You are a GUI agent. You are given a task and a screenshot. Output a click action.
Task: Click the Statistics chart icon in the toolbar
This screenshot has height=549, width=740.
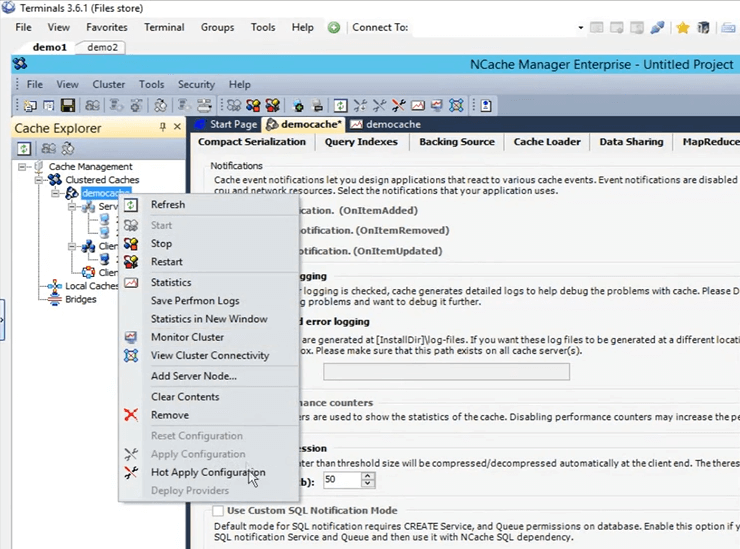click(x=418, y=105)
